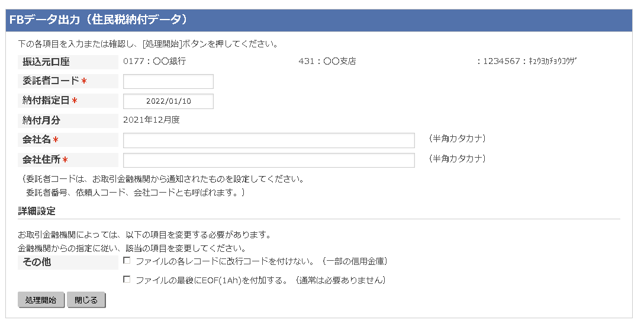The image size is (644, 323).
Task: Select the 0177：○○銀行 bank text
Action: click(x=154, y=61)
